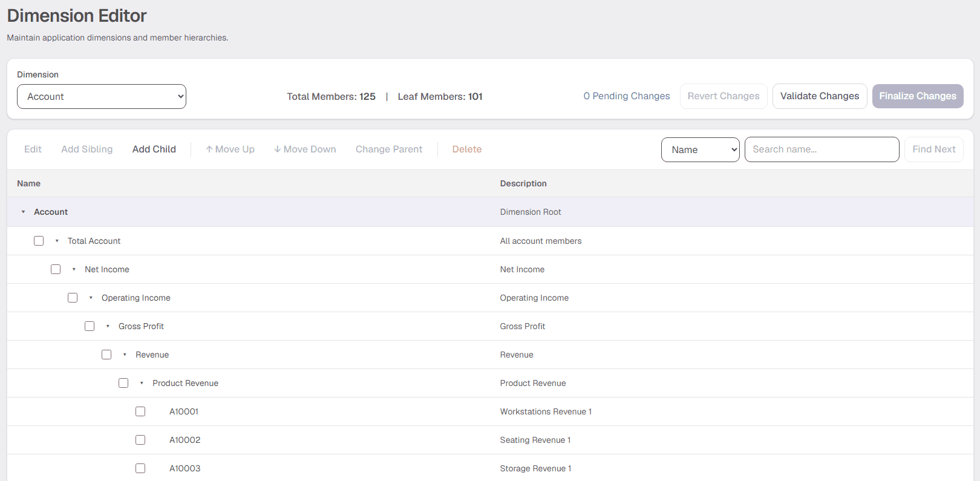Collapse the Revenue node arrow

tap(125, 355)
